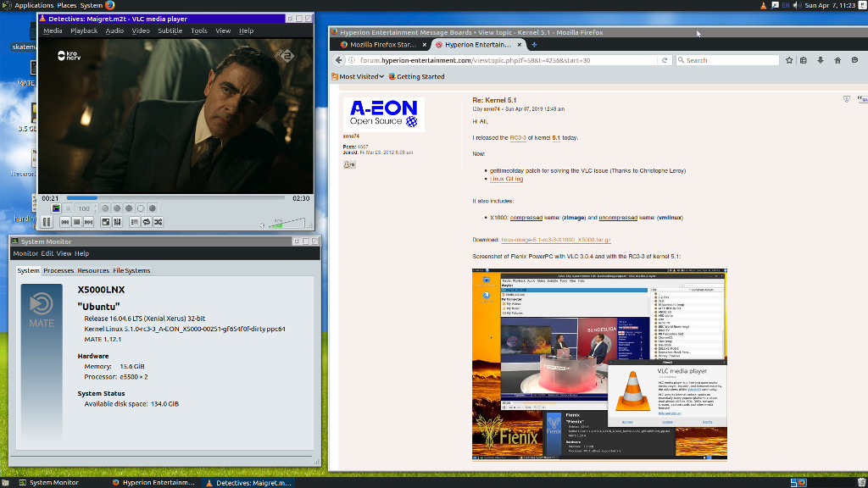Open the Applications menu in top panel

[x=34, y=6]
